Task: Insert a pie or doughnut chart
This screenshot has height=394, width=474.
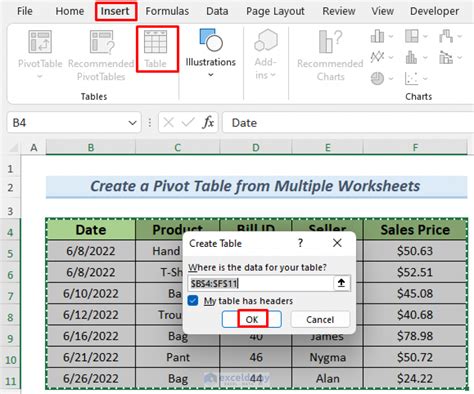Action: pos(377,79)
